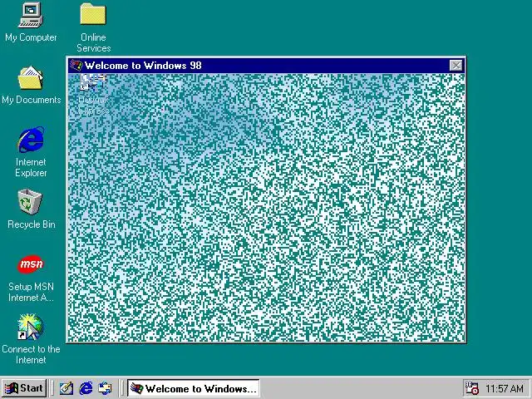This screenshot has height=399, width=532.
Task: Select the Connect to the Internet shortcut
Action: (x=30, y=327)
